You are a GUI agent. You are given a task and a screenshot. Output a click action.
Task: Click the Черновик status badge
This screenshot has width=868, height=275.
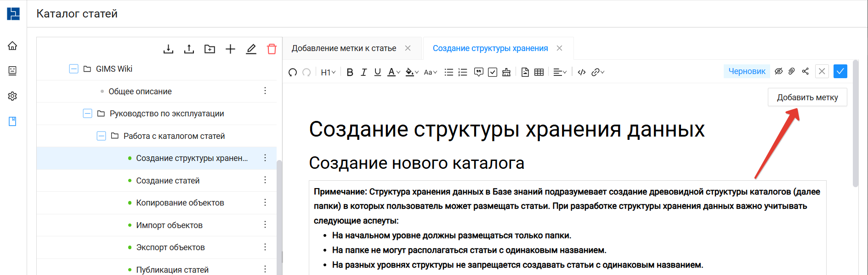747,71
